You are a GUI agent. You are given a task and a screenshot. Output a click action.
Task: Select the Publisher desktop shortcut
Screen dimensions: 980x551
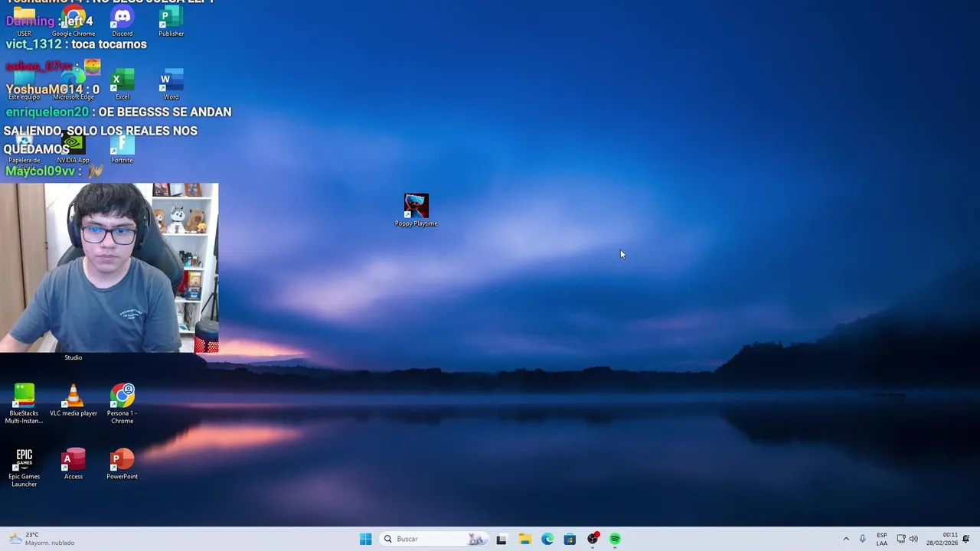coord(171,21)
